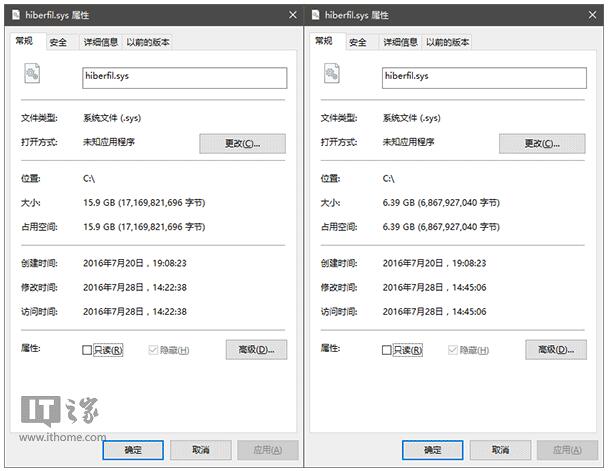The image size is (608, 471).
Task: Confirm with 确定 in left window
Action: (x=133, y=450)
